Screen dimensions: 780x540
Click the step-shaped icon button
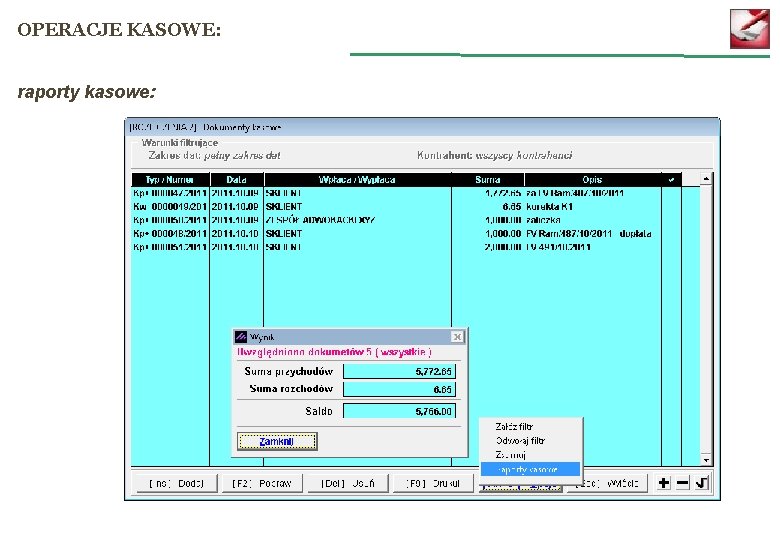pyautogui.click(x=701, y=483)
